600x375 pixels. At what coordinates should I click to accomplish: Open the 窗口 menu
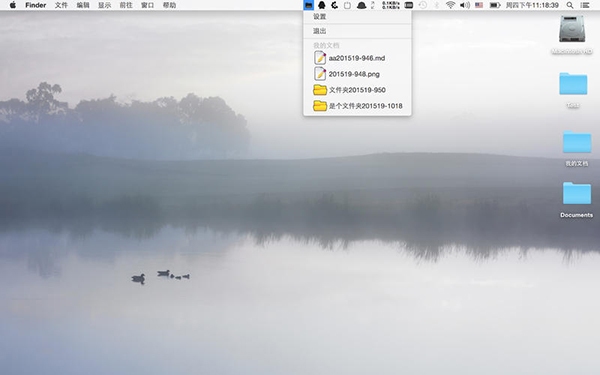147,5
